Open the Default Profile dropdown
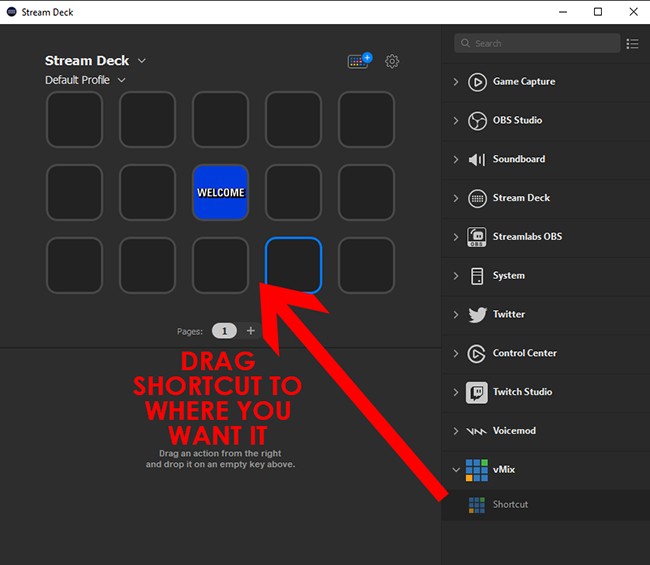 122,80
